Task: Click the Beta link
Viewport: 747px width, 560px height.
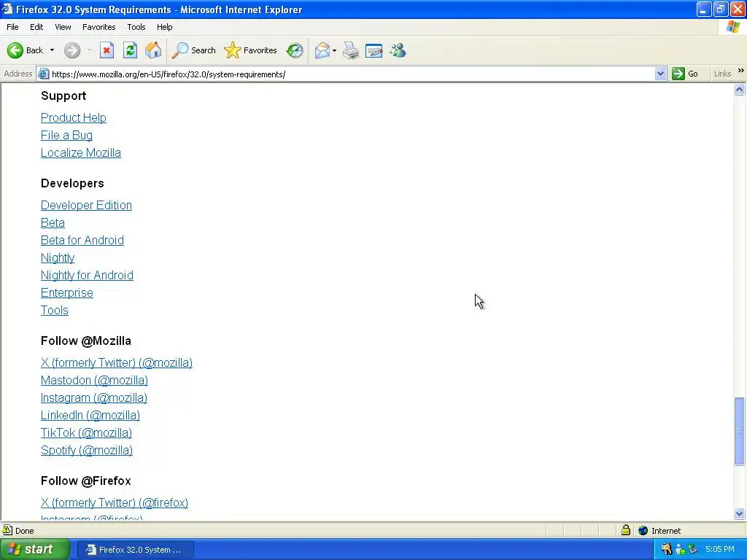Action: click(53, 223)
